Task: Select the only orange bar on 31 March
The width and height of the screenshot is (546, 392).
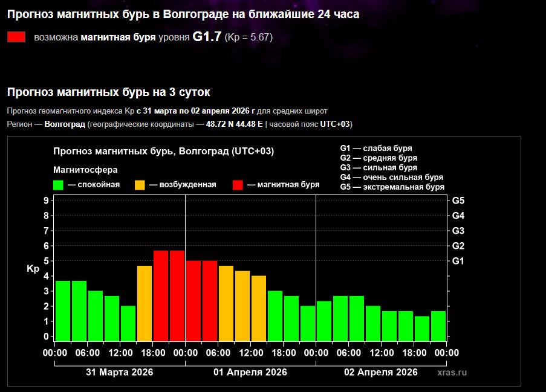Action: [145, 303]
